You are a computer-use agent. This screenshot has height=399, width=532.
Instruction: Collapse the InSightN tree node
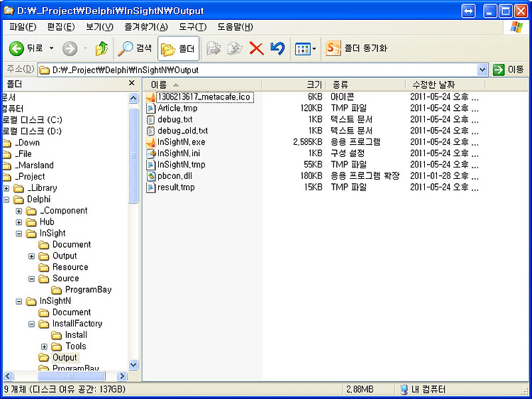coord(19,301)
